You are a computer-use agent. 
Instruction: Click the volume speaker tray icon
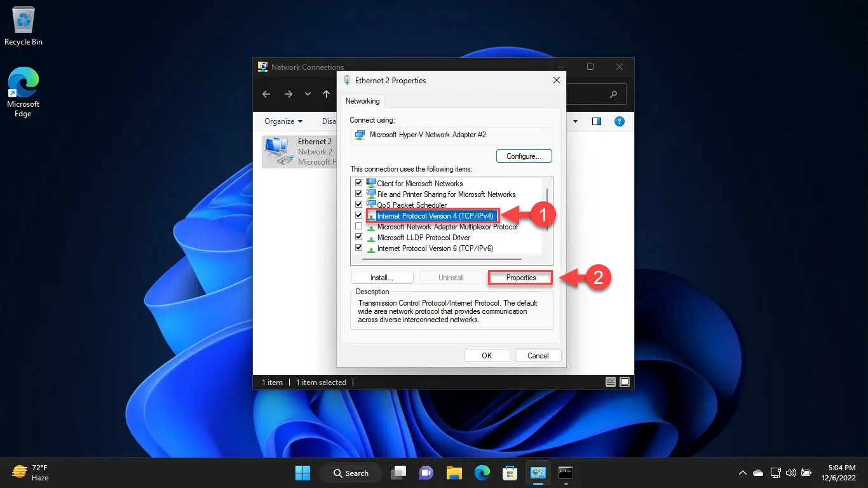coord(791,473)
